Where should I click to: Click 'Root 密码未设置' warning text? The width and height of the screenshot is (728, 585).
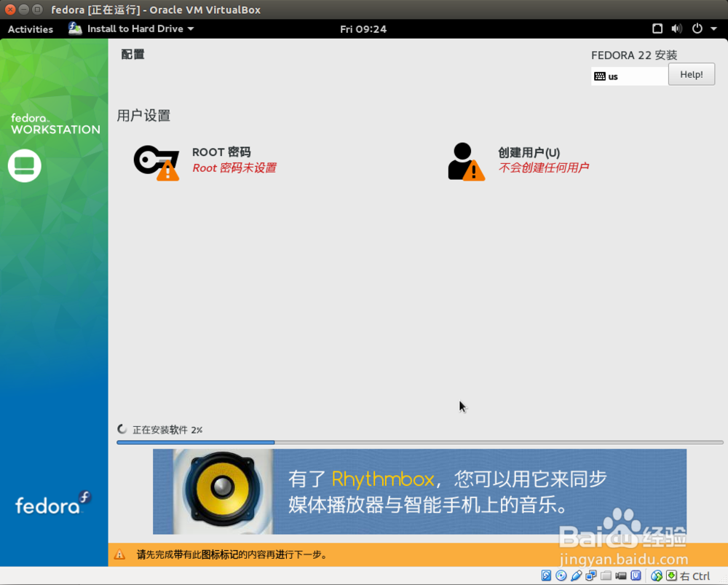(234, 168)
